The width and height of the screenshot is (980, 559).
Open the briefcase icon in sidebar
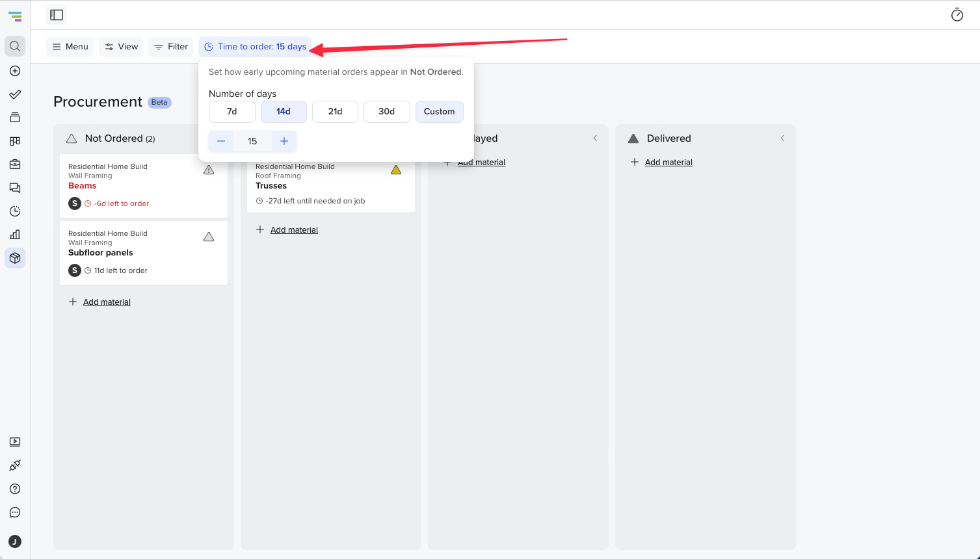click(x=15, y=164)
